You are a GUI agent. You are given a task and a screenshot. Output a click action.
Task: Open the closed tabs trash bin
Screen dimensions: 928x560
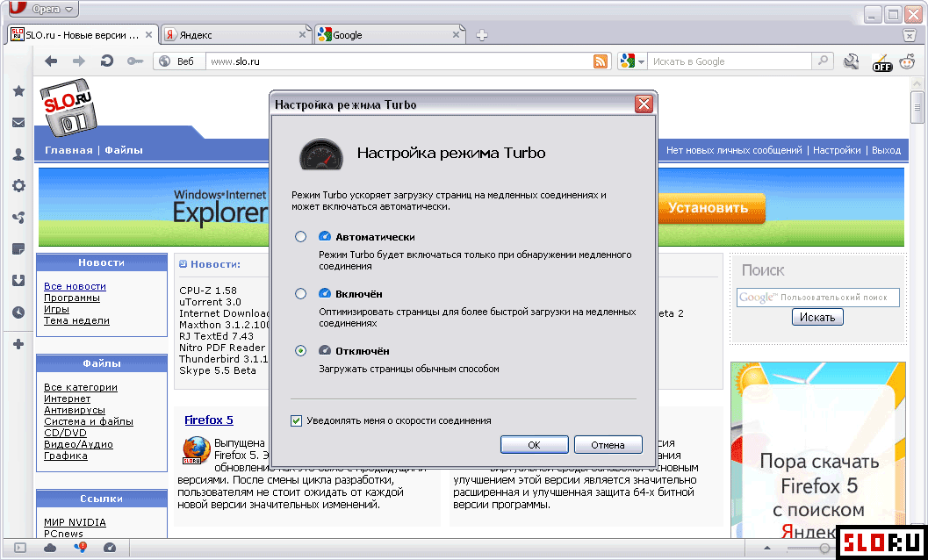[910, 35]
